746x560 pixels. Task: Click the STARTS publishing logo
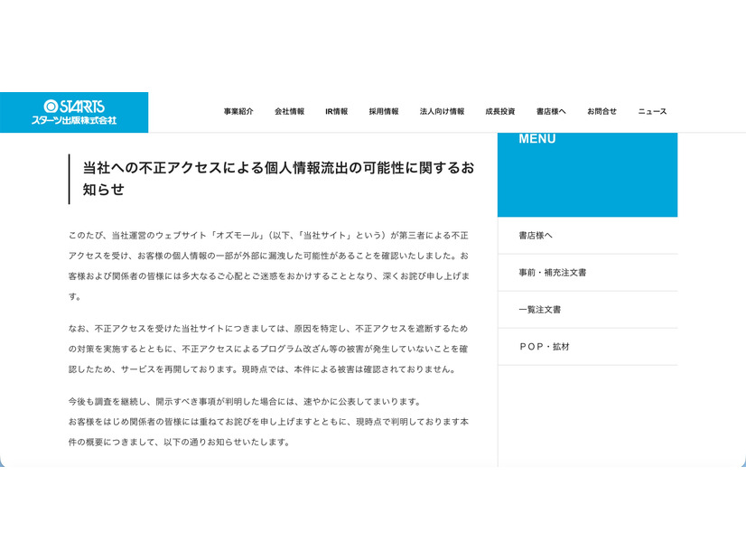click(x=74, y=112)
